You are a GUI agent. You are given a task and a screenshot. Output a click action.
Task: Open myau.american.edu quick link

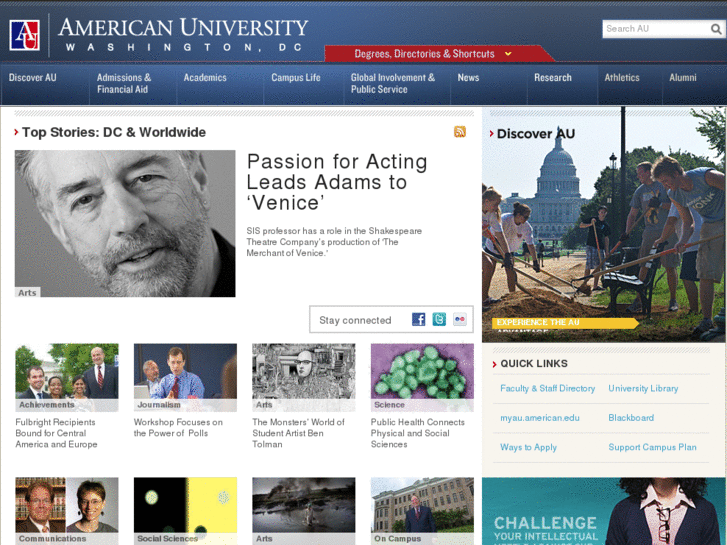540,418
